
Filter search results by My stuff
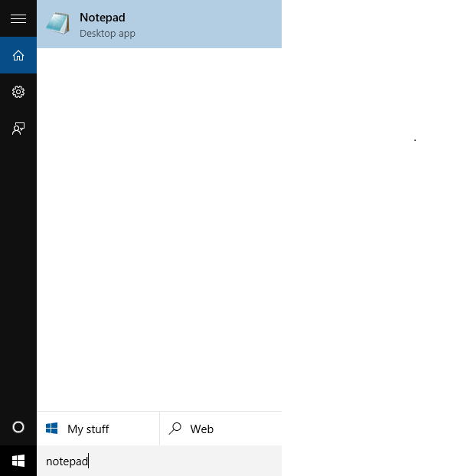click(98, 429)
